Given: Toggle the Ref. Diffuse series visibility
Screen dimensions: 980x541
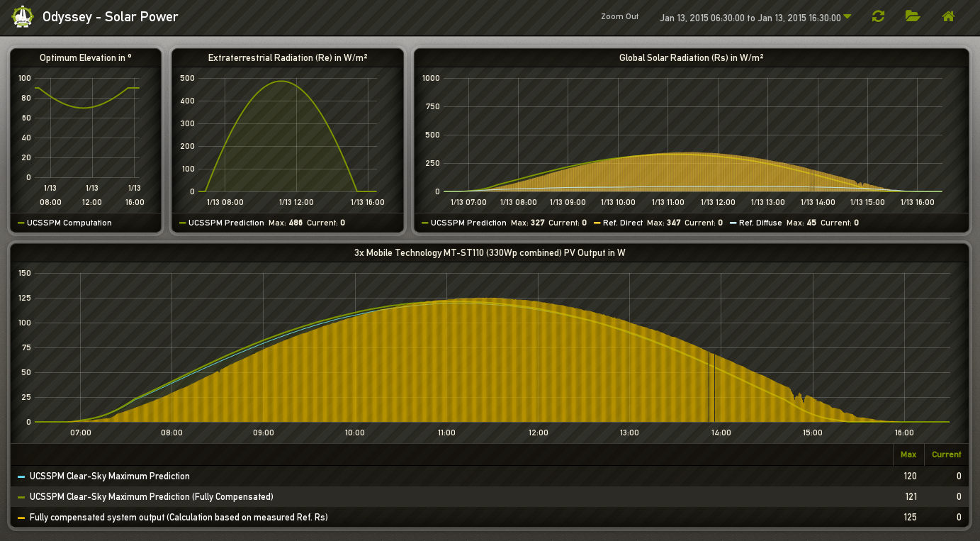Looking at the screenshot, I should coord(760,223).
